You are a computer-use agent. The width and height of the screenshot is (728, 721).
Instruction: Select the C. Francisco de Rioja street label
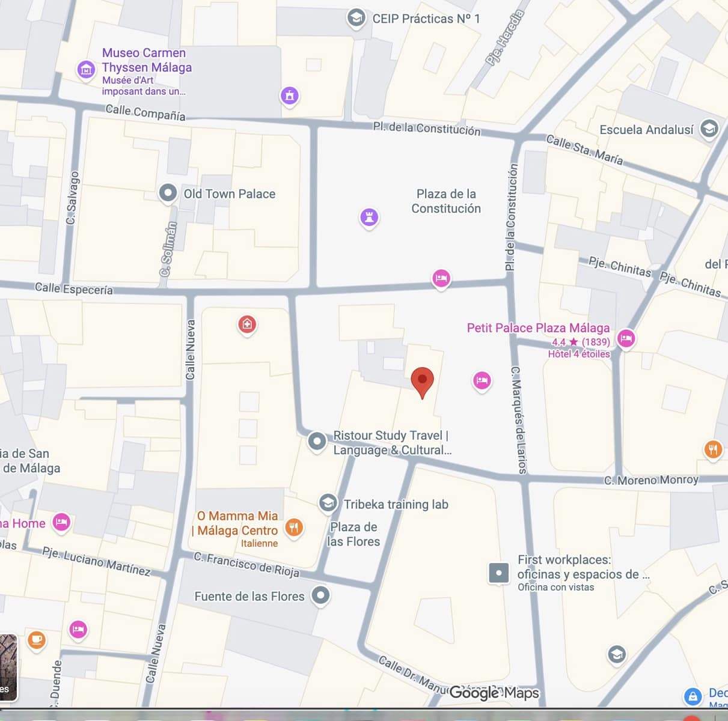click(246, 565)
